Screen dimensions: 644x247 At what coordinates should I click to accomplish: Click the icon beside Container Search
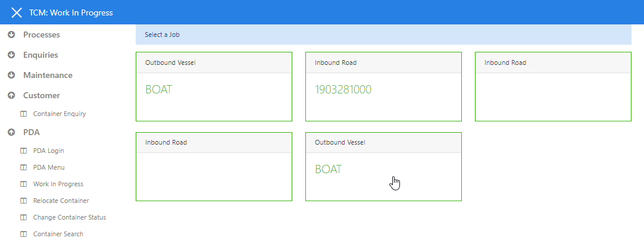[23, 234]
